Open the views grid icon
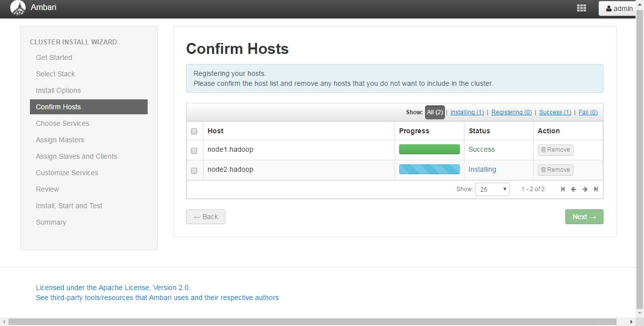This screenshot has width=644, height=326. pyautogui.click(x=581, y=8)
